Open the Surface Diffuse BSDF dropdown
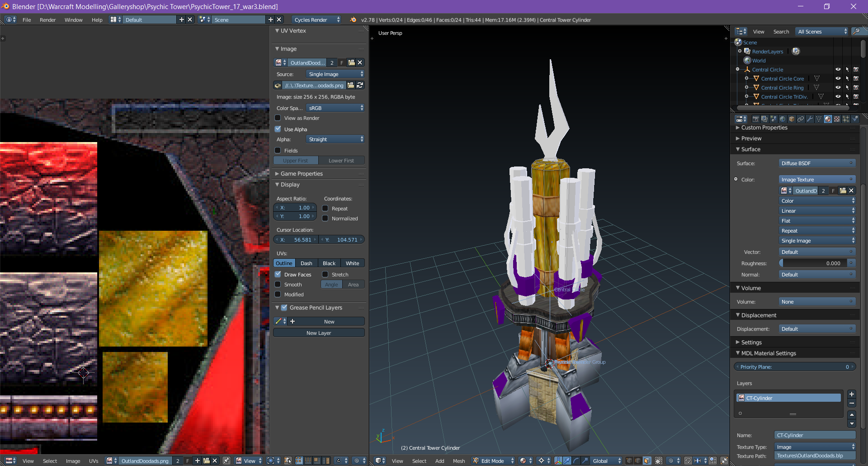 pyautogui.click(x=817, y=163)
